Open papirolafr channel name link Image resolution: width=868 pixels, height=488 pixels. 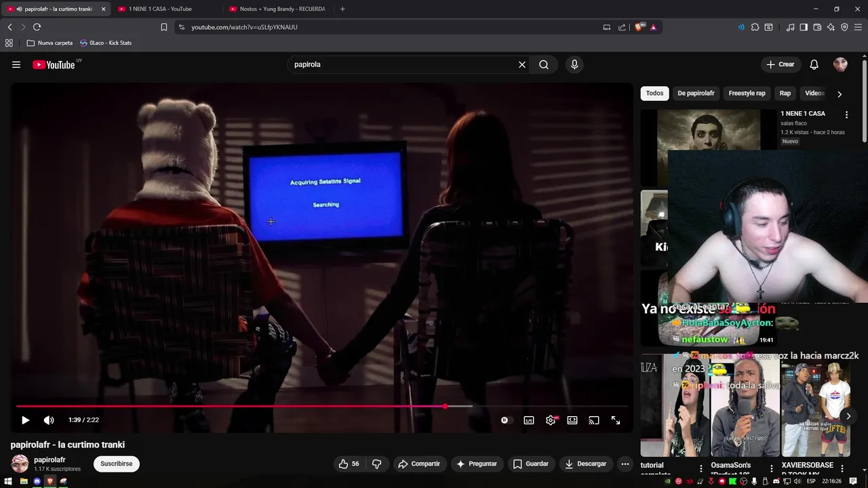coord(50,460)
